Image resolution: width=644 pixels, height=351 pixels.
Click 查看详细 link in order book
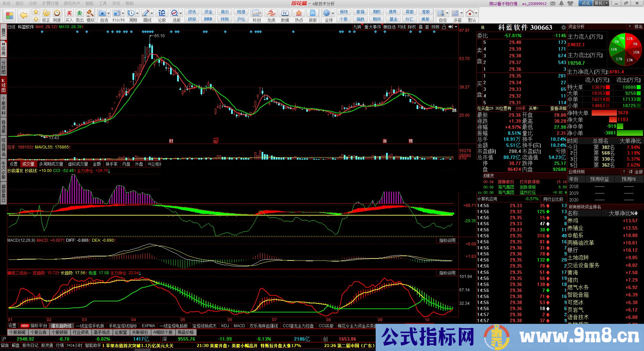[558, 108]
